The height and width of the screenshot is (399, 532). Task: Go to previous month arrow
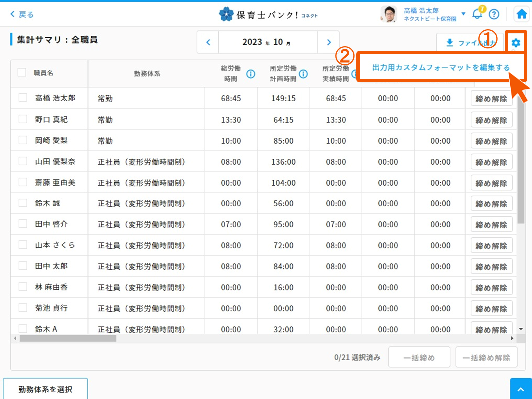click(208, 42)
